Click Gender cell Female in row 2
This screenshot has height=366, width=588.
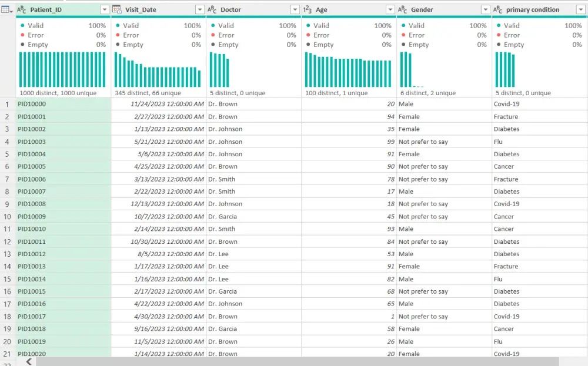click(445, 116)
